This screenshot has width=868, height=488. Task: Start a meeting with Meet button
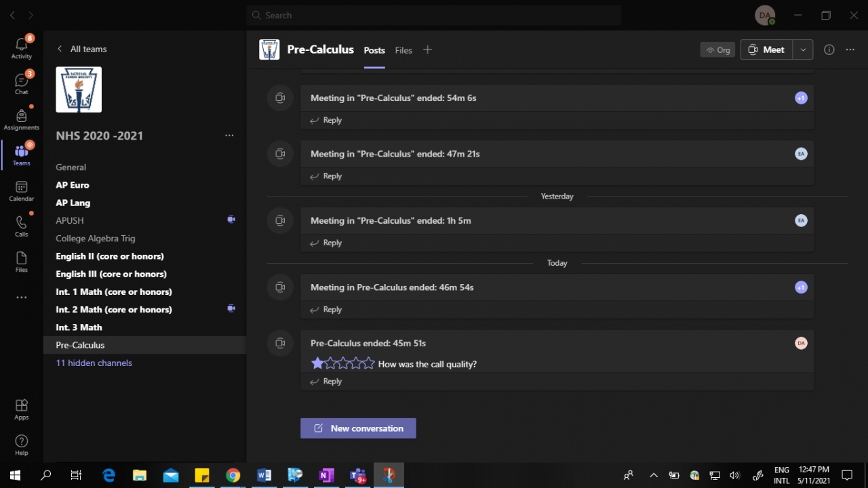click(767, 49)
